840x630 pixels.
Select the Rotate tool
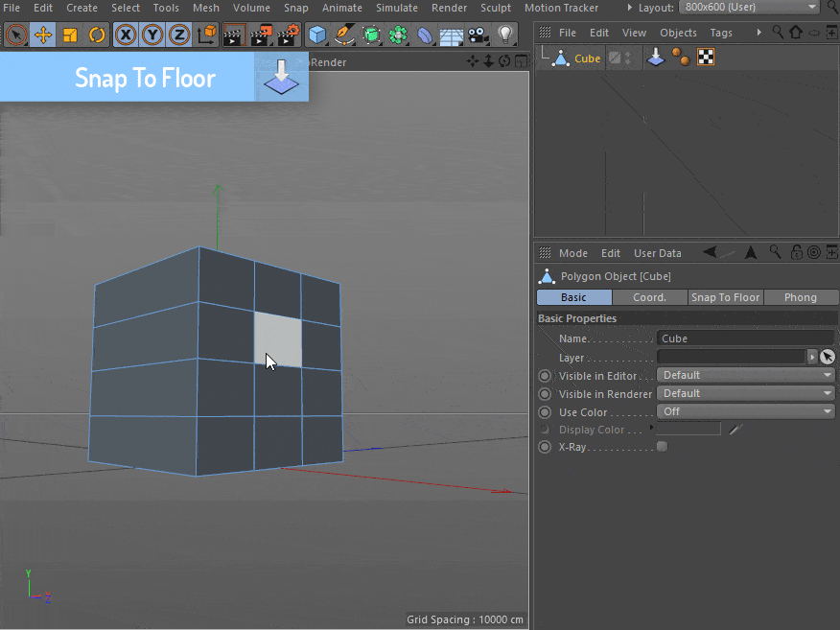click(97, 35)
